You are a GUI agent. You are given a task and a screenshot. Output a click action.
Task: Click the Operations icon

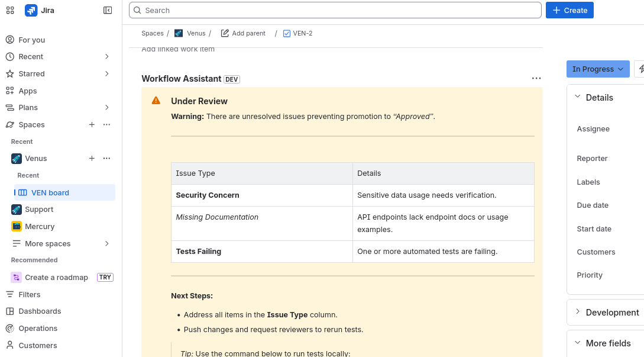10,328
